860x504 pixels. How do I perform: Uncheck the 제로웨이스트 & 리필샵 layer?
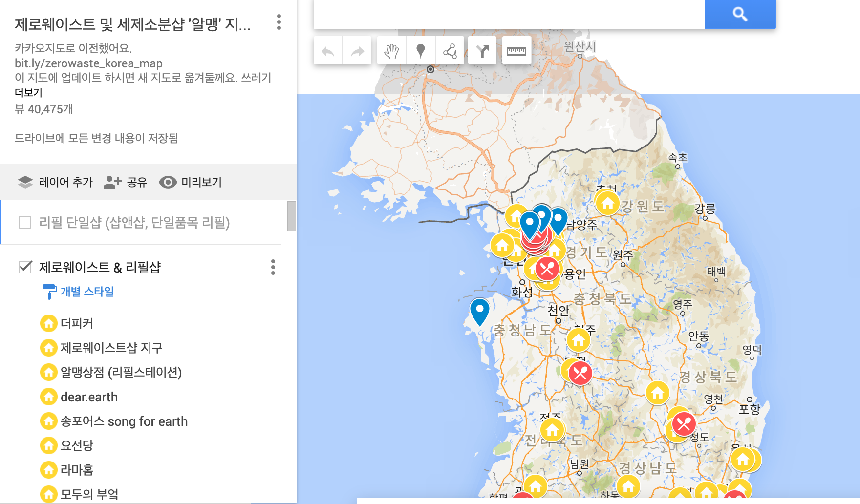click(25, 267)
